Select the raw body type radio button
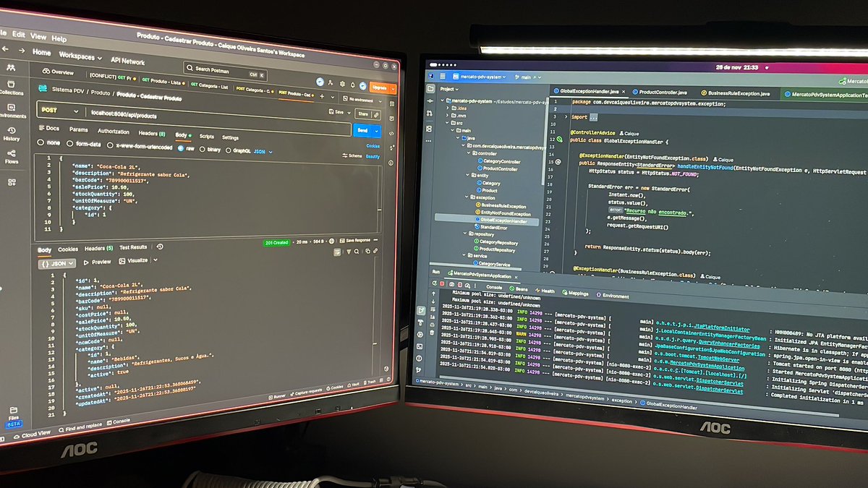The width and height of the screenshot is (868, 488). pyautogui.click(x=181, y=147)
